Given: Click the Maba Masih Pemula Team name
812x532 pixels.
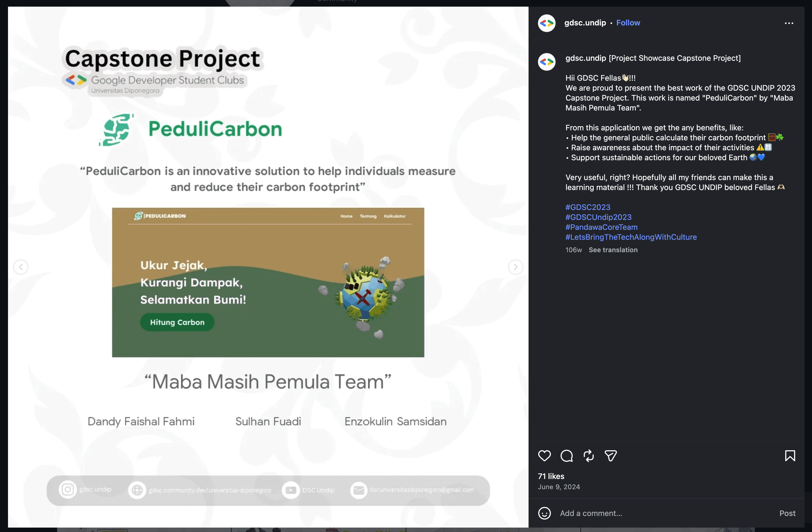Looking at the screenshot, I should 268,381.
